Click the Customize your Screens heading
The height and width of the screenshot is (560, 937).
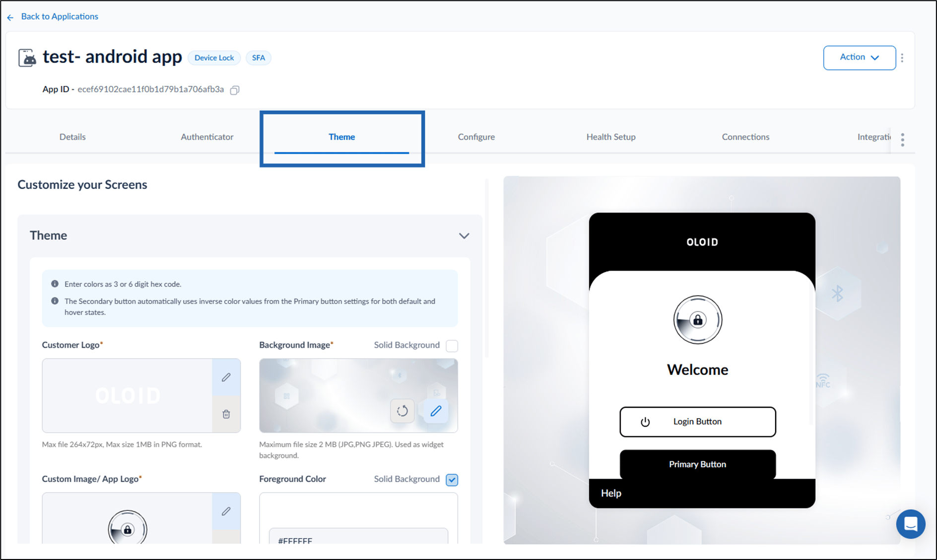coord(82,185)
